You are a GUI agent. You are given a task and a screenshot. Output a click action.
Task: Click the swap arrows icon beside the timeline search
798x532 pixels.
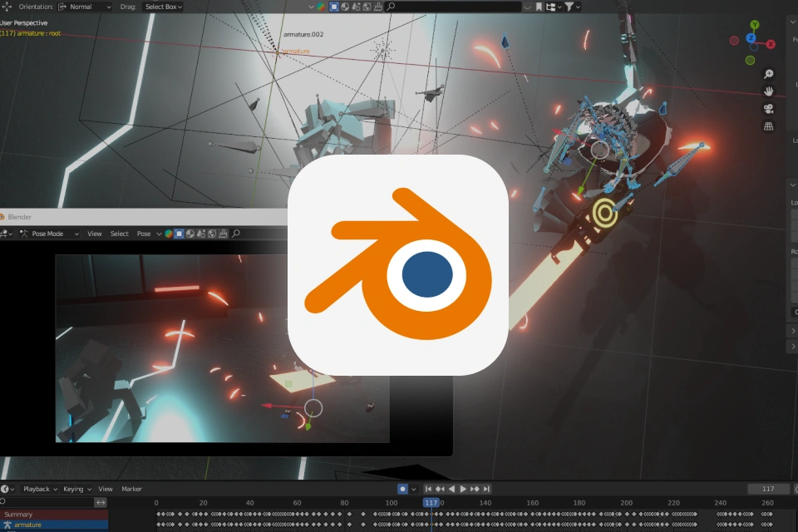point(101,502)
